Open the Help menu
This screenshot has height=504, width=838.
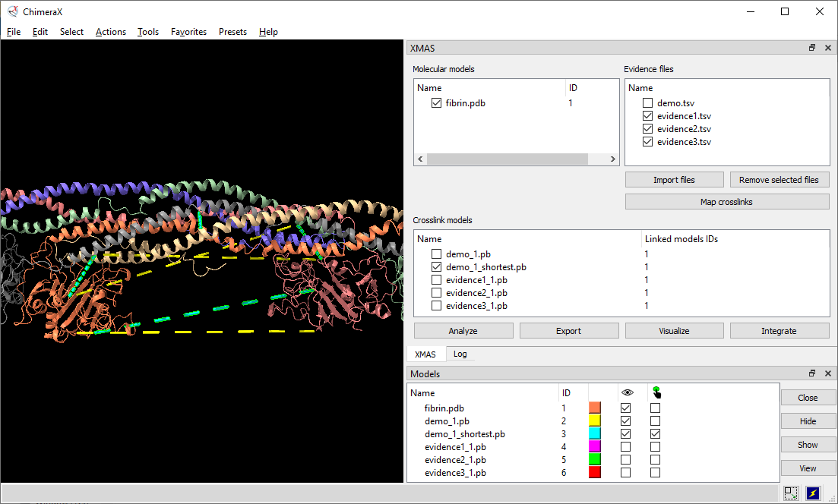click(x=268, y=32)
